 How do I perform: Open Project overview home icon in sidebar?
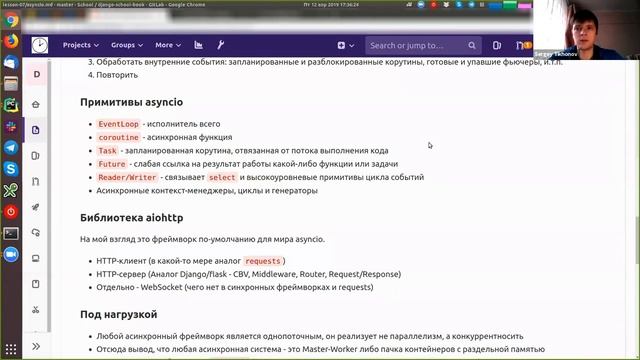pyautogui.click(x=36, y=104)
